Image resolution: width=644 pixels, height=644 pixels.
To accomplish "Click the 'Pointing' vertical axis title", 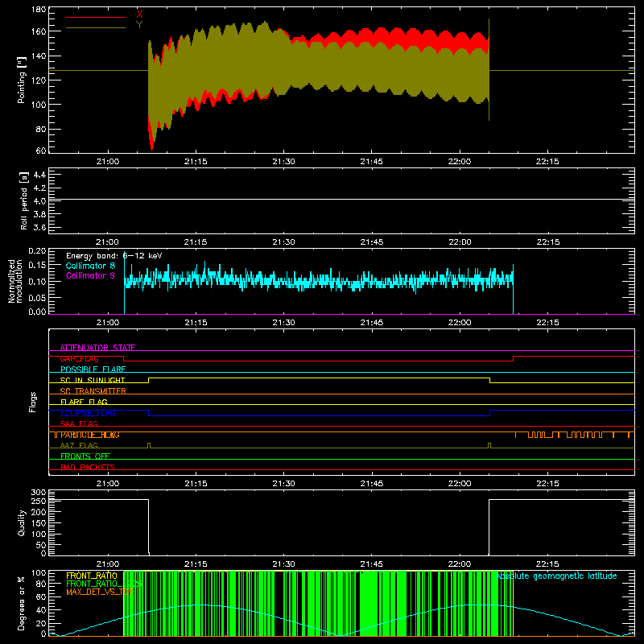I will [x=22, y=80].
